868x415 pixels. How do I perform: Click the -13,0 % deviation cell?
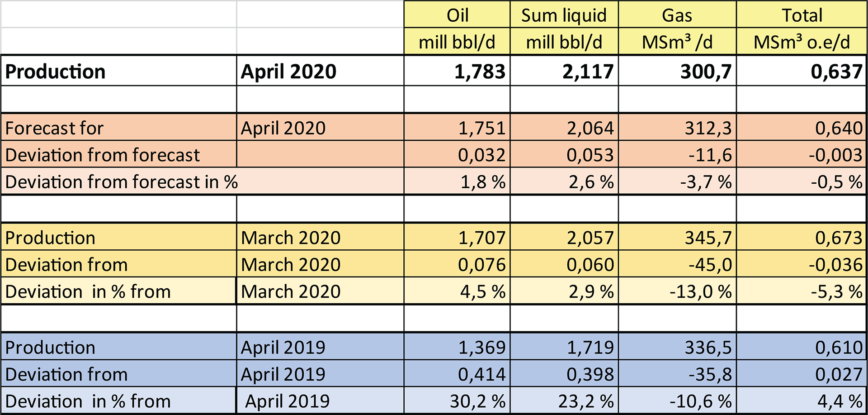coord(700,291)
